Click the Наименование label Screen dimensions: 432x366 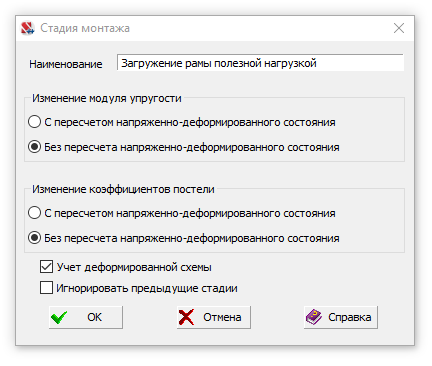coord(66,64)
